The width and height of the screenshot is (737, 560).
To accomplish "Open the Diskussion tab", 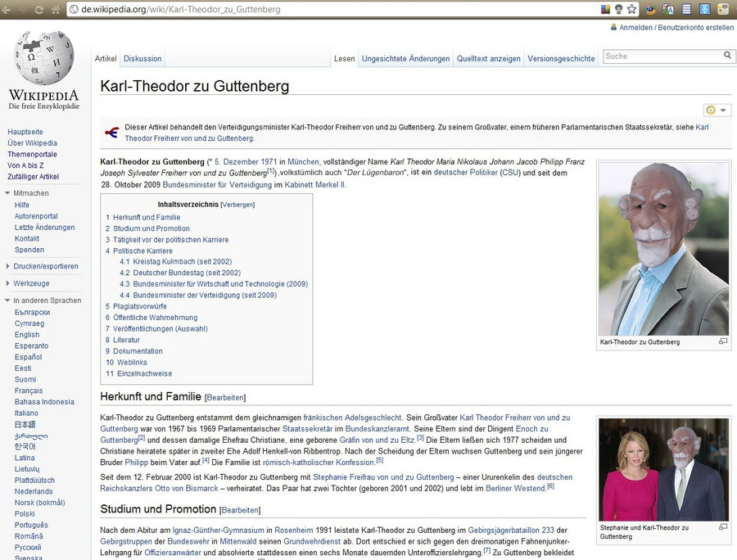I will point(142,59).
